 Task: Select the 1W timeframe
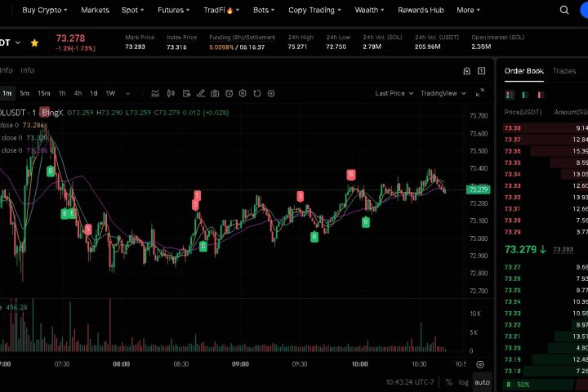click(x=110, y=93)
